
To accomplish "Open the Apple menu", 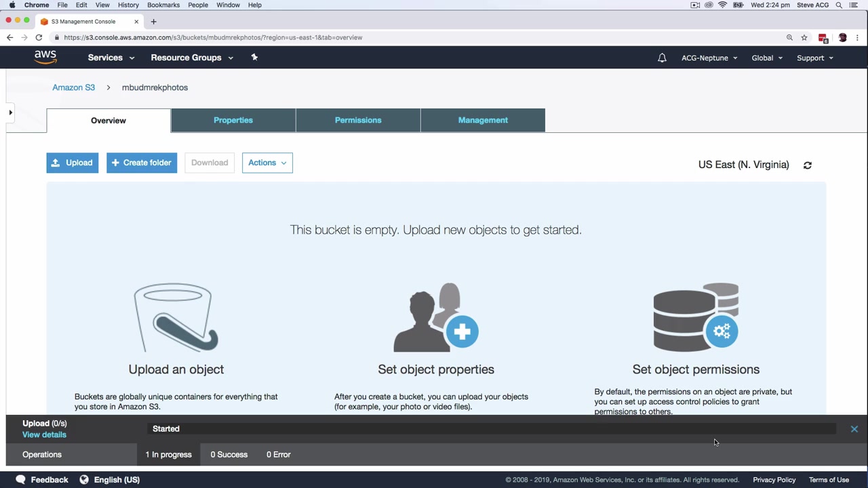I will point(12,5).
